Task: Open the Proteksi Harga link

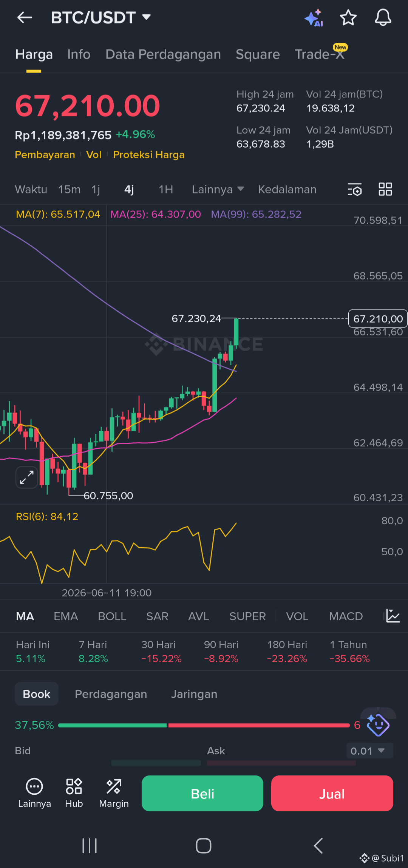Action: point(149,155)
